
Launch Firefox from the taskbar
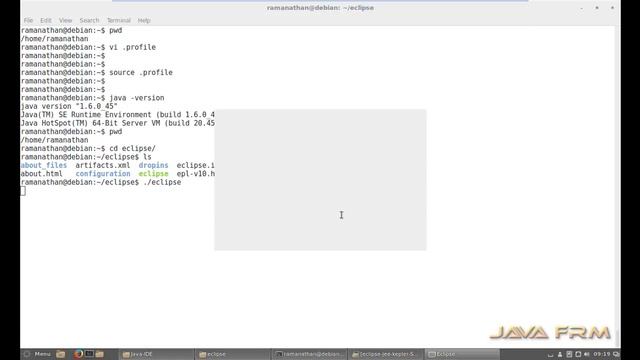pyautogui.click(x=78, y=354)
